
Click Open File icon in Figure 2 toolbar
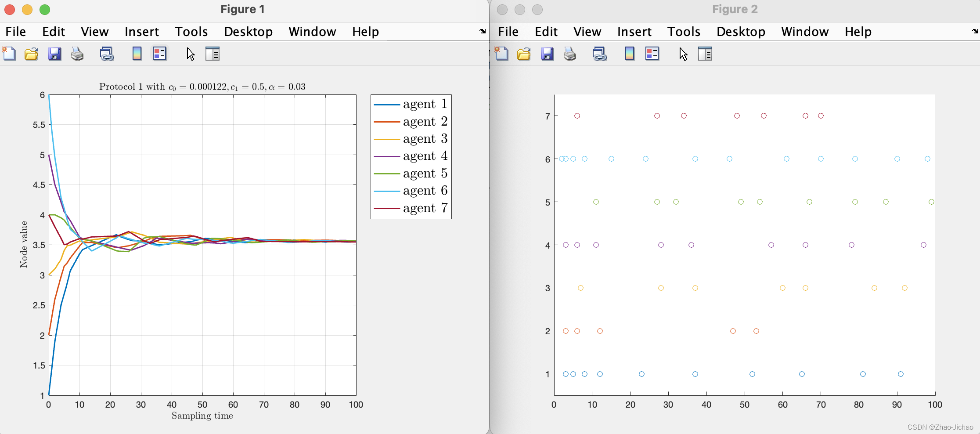point(524,54)
